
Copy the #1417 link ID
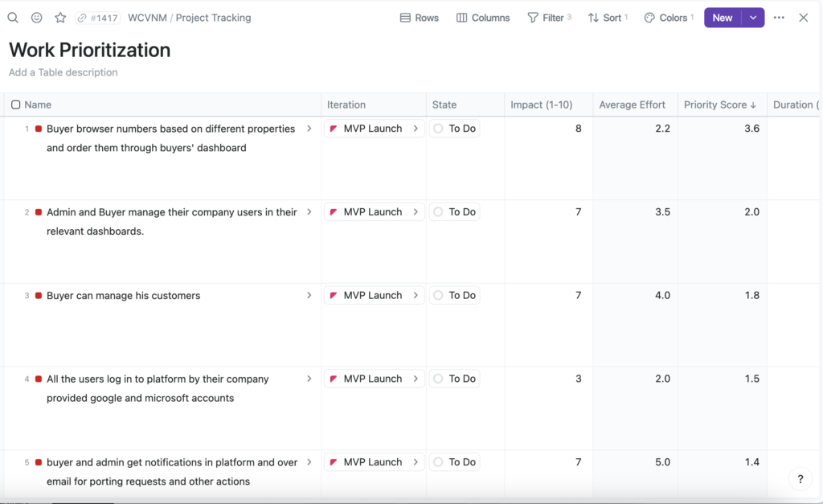pyautogui.click(x=97, y=18)
